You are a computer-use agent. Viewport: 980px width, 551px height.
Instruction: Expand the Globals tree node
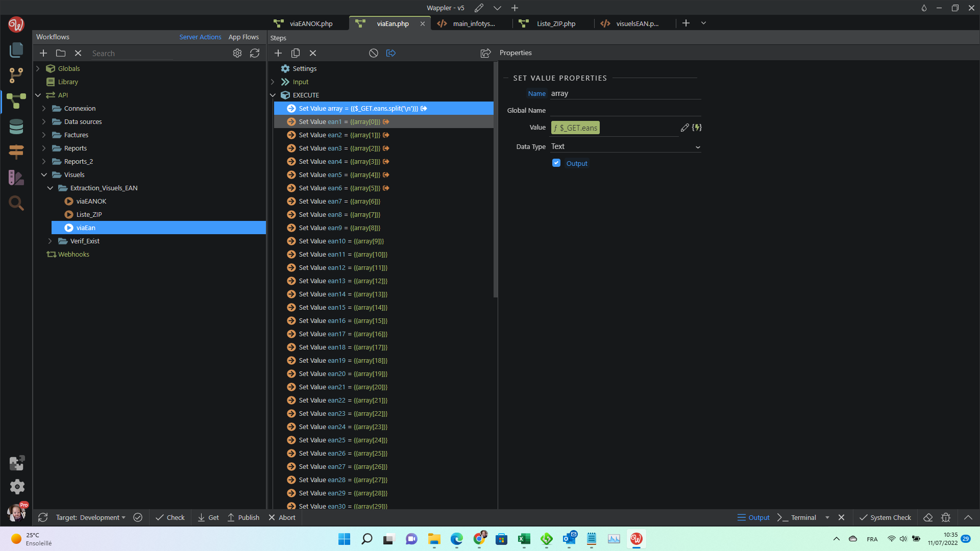38,68
